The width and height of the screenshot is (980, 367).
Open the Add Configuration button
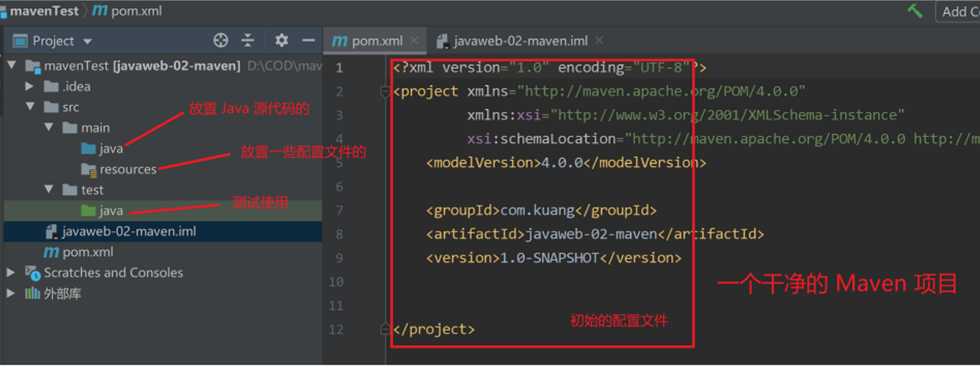[x=958, y=11]
